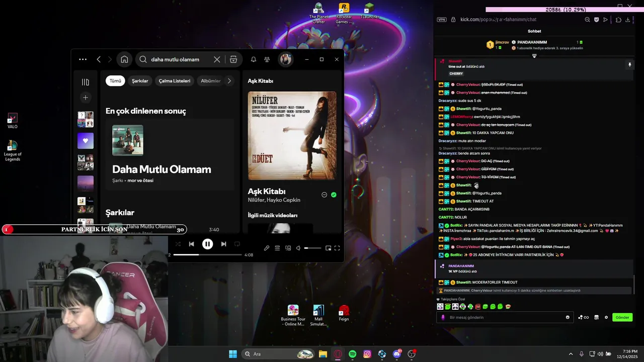Click the shield ad-blocker icon in browser
This screenshot has width=644, height=362.
[596, 20]
